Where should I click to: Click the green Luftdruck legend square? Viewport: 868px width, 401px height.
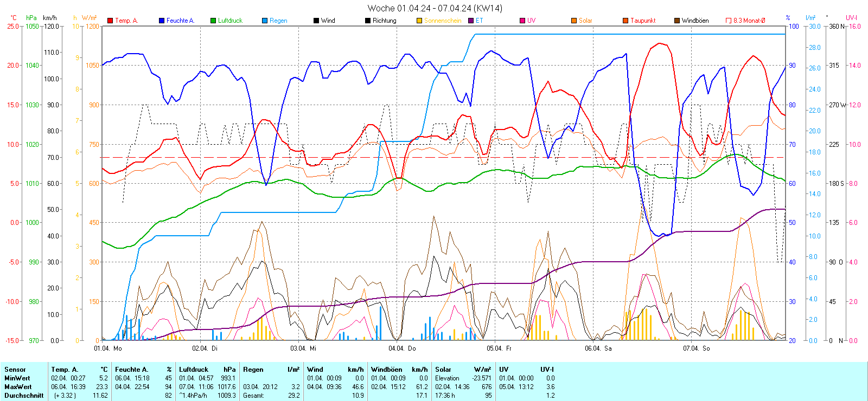tap(213, 21)
